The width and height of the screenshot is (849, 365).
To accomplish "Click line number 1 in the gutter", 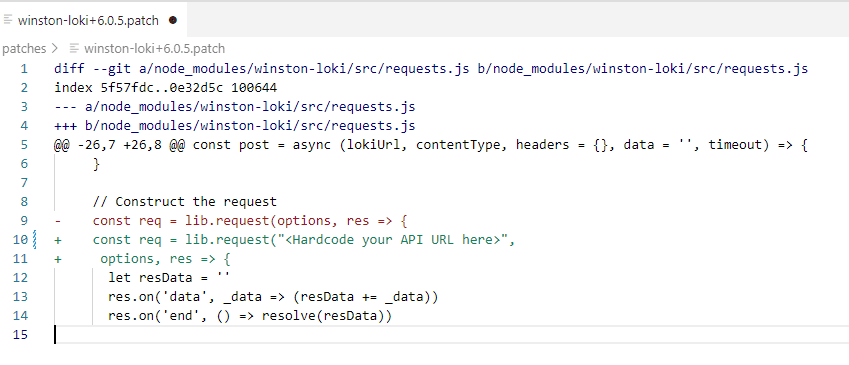I will coord(23,69).
